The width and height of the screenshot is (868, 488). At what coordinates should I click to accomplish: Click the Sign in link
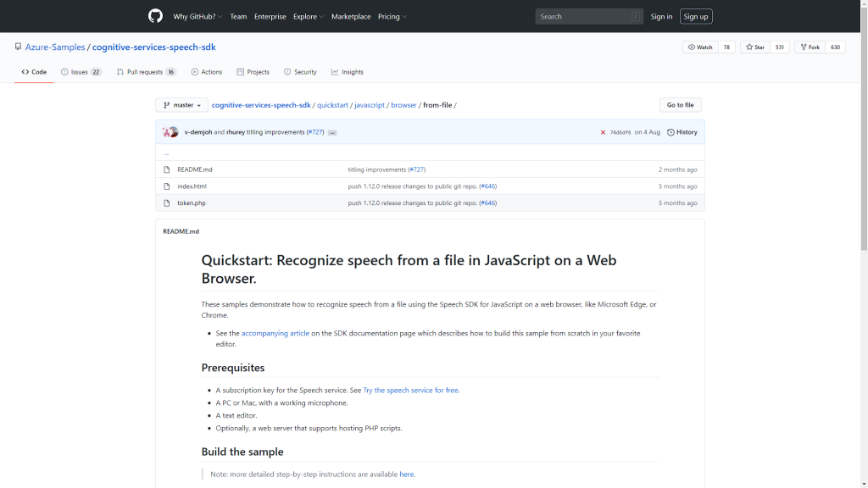661,17
